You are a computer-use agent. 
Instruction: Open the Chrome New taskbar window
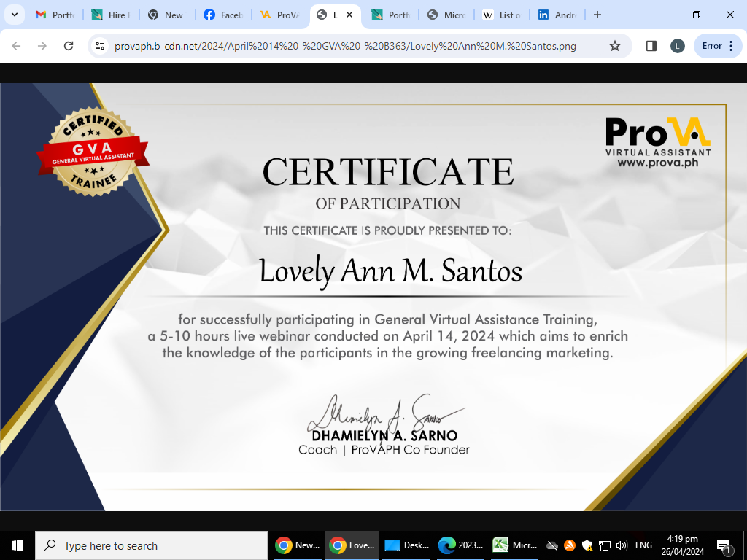point(298,545)
